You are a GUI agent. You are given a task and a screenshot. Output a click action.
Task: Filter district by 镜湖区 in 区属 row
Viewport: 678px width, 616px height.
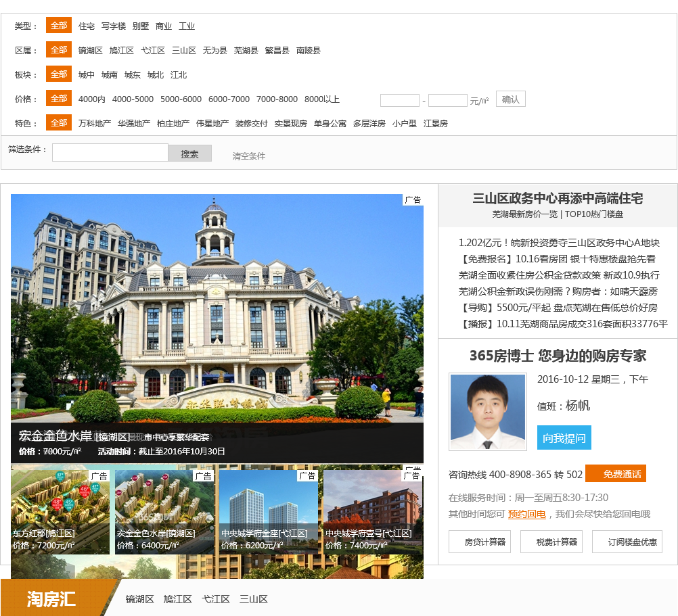click(91, 51)
